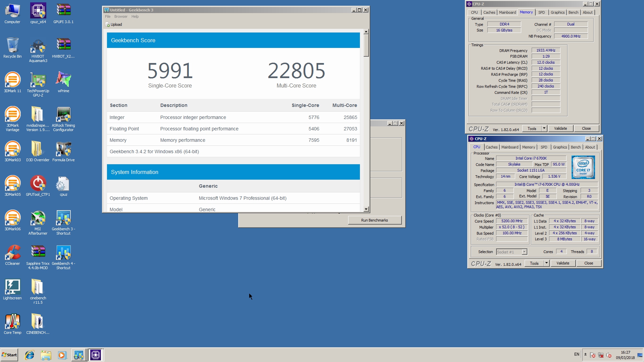Open Bench tab in bottom CPU-Z window
The width and height of the screenshot is (644, 362).
click(576, 147)
